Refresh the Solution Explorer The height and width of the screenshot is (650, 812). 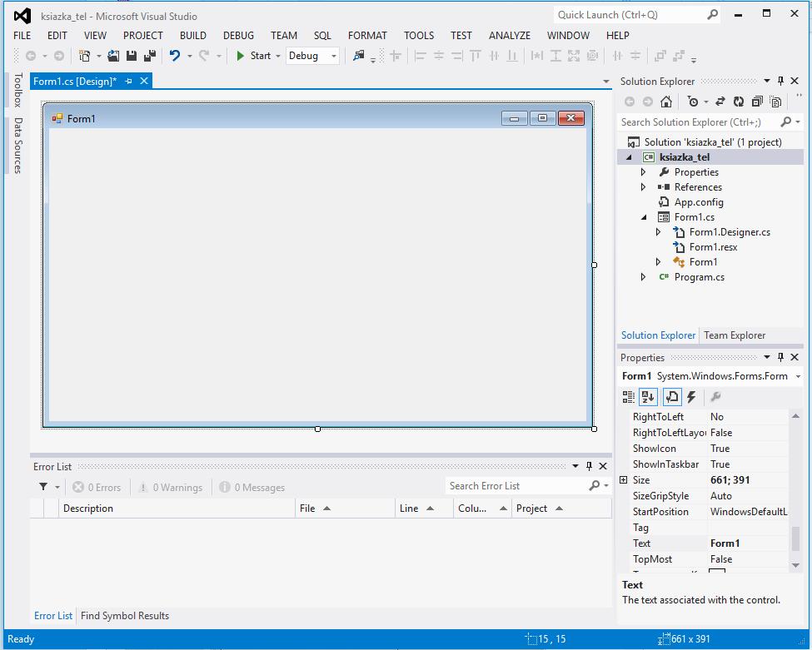pyautogui.click(x=739, y=102)
